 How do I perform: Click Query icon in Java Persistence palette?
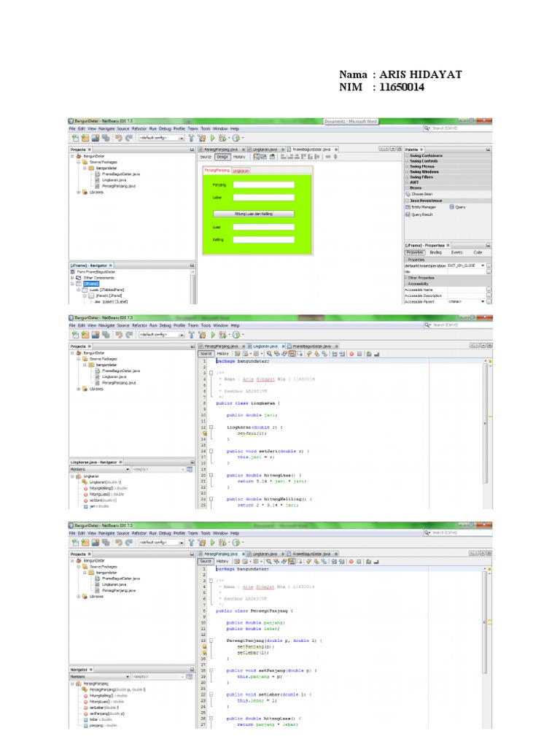(459, 206)
